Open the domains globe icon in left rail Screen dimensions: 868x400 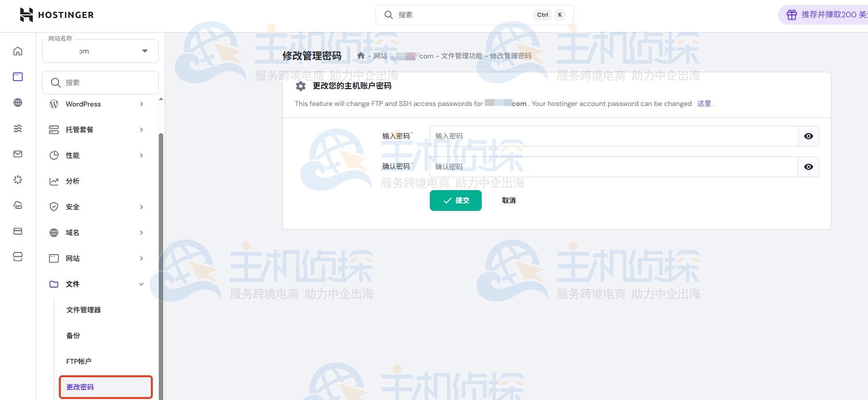click(x=18, y=102)
